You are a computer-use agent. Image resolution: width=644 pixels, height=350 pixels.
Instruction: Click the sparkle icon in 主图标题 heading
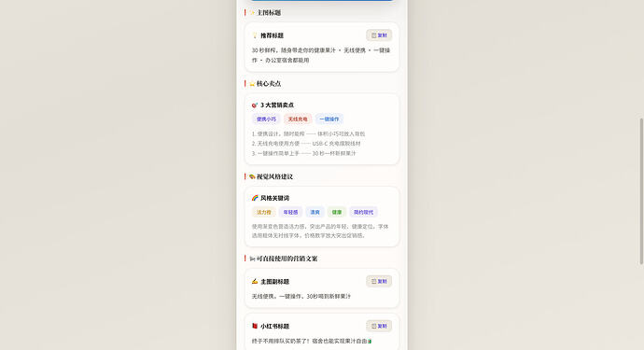click(252, 13)
